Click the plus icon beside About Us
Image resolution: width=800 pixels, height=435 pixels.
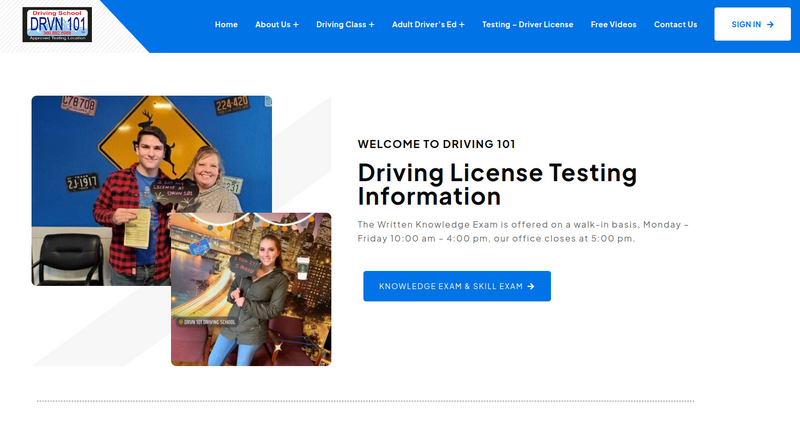tap(296, 24)
